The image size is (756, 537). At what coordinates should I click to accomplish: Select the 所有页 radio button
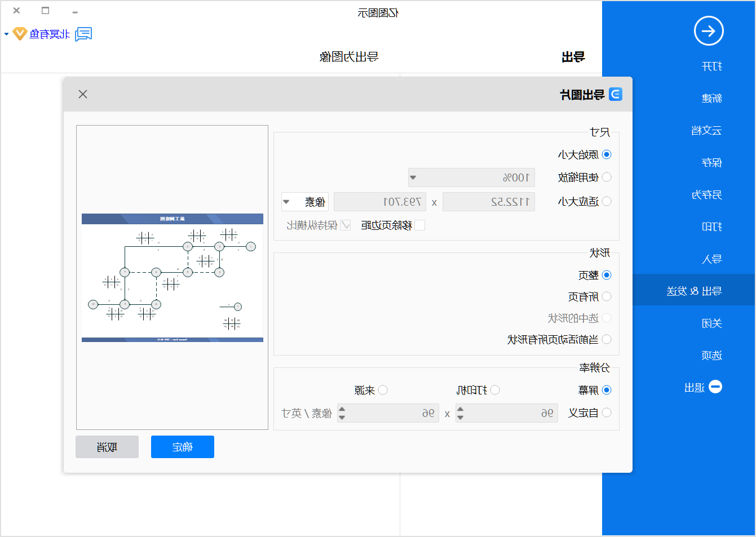607,296
